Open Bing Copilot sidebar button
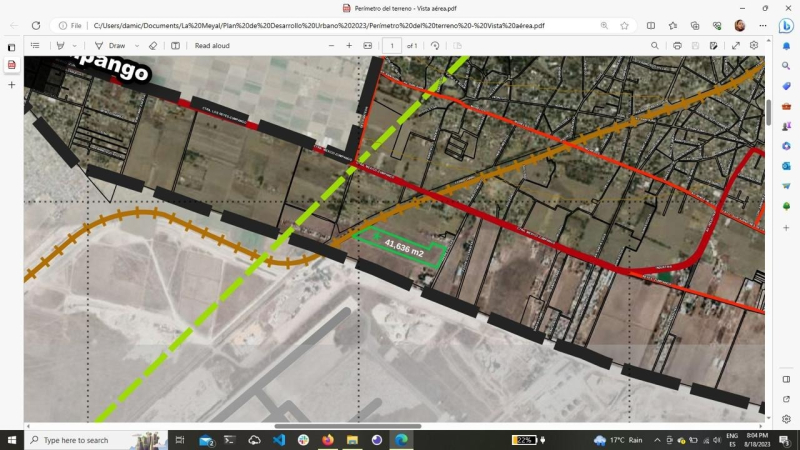This screenshot has height=450, width=800. point(786,25)
